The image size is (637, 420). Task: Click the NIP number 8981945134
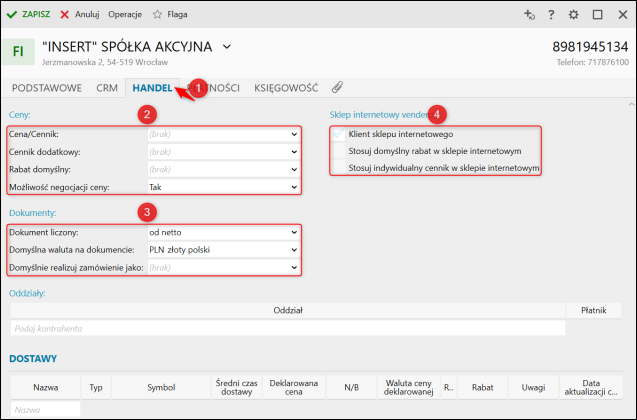pos(590,47)
